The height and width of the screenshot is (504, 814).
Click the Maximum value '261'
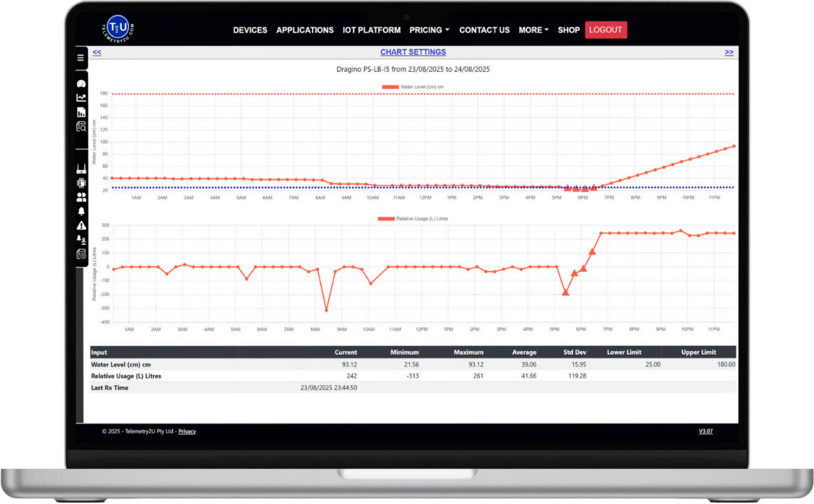coord(478,376)
